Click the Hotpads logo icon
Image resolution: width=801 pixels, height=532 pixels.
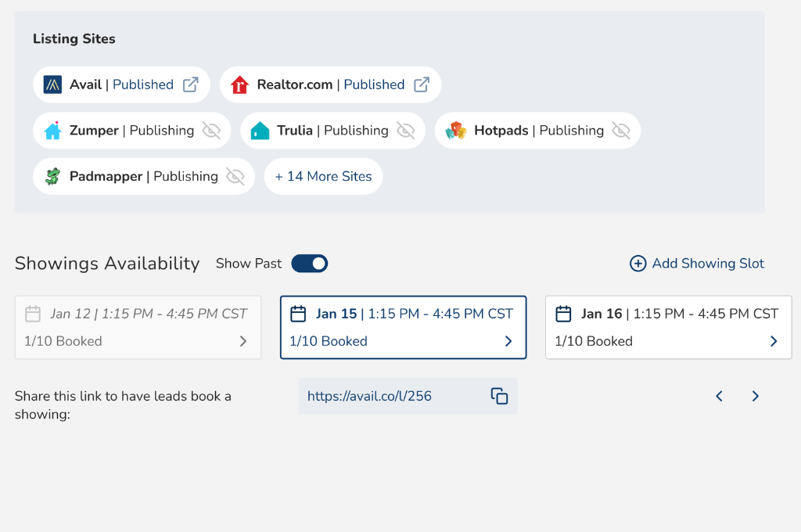(456, 131)
